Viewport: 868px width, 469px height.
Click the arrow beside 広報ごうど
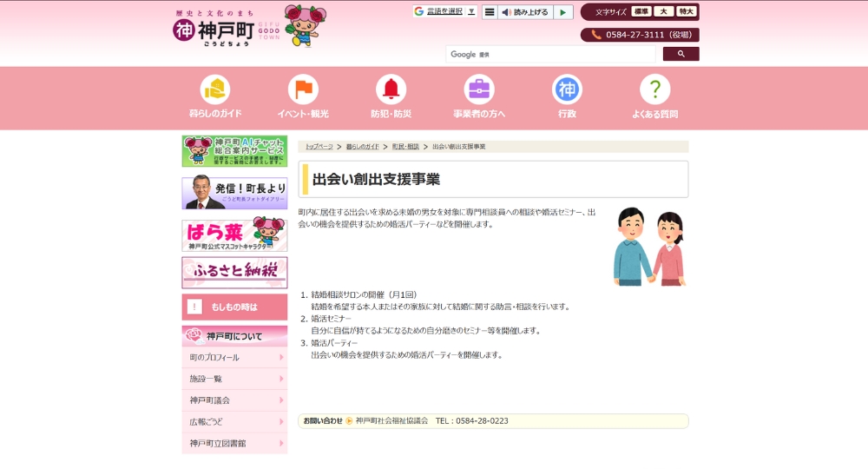coord(281,422)
